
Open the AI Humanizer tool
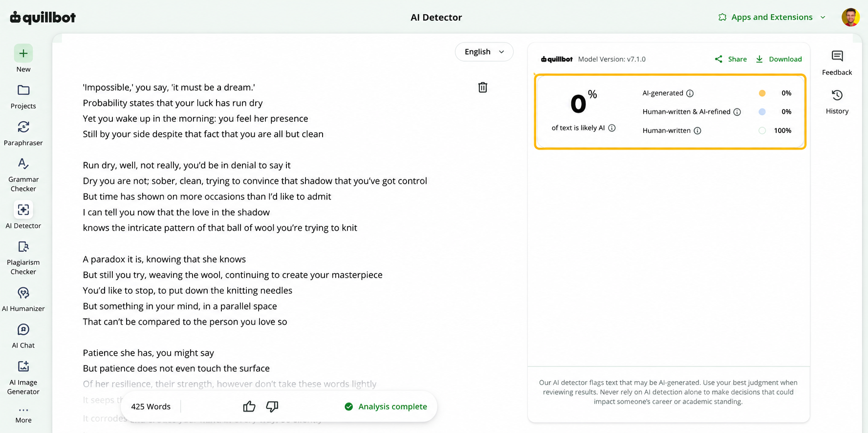coord(23,299)
